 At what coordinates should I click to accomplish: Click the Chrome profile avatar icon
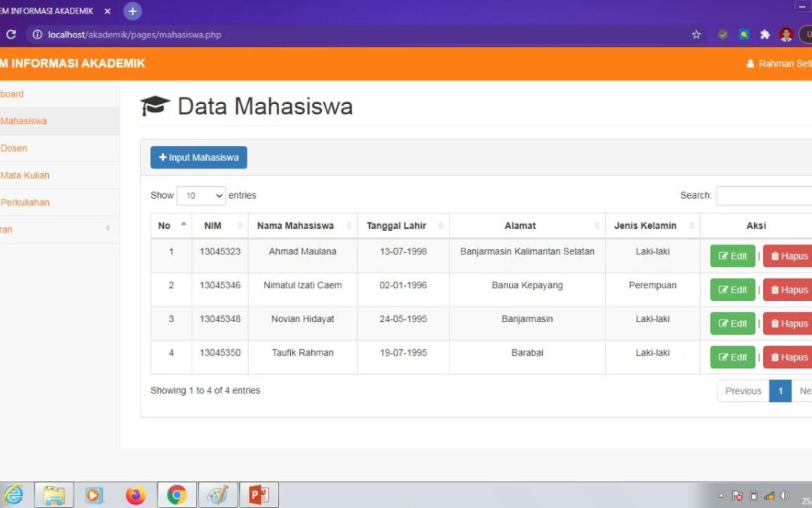(786, 34)
